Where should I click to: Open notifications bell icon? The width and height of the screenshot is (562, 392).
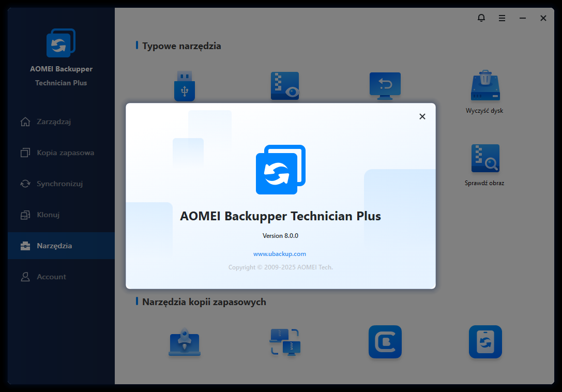(481, 18)
